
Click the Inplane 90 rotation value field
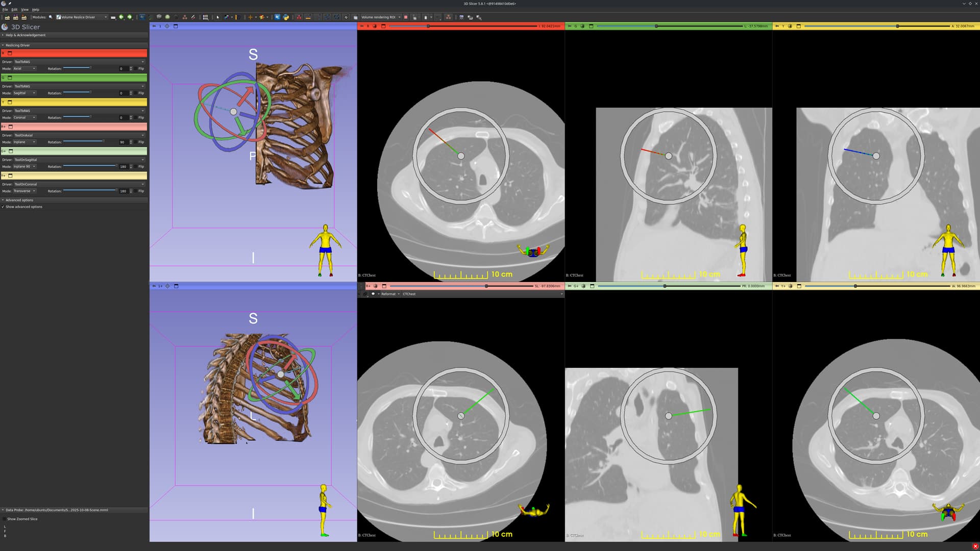pyautogui.click(x=122, y=167)
